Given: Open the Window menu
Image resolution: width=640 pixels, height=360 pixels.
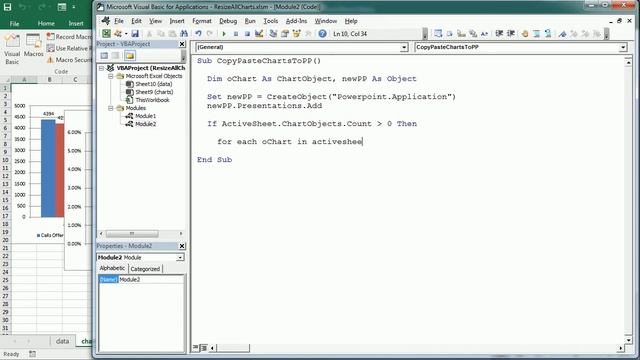Looking at the screenshot, I should click(325, 21).
